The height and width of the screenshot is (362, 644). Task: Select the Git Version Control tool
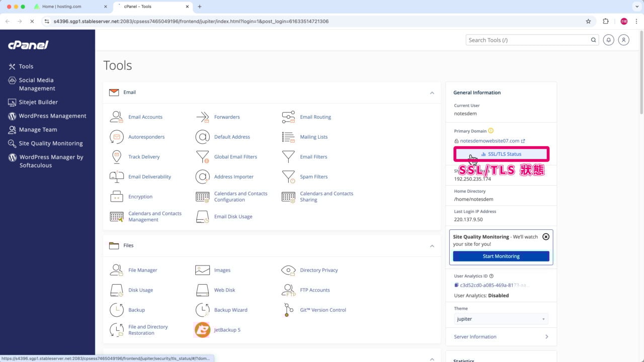click(x=323, y=310)
